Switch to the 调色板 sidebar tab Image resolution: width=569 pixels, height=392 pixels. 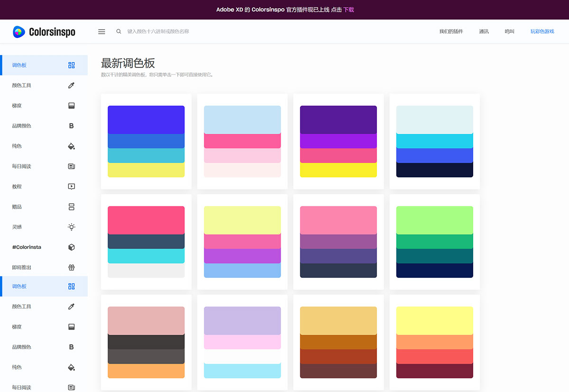44,286
